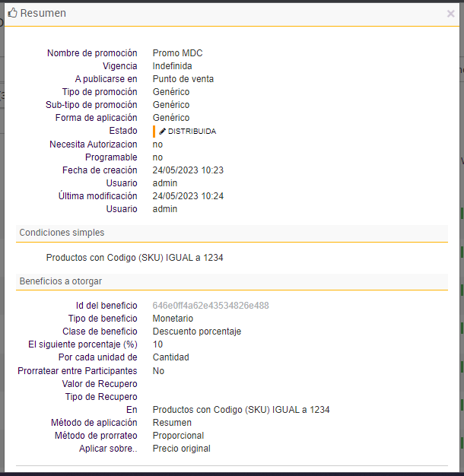Close the Resumen dialog with the X

click(x=450, y=14)
